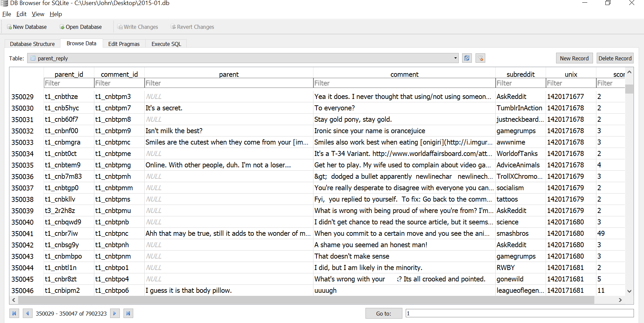Click the cell "Isn't milk the best?"
644x323 pixels.
tap(229, 131)
